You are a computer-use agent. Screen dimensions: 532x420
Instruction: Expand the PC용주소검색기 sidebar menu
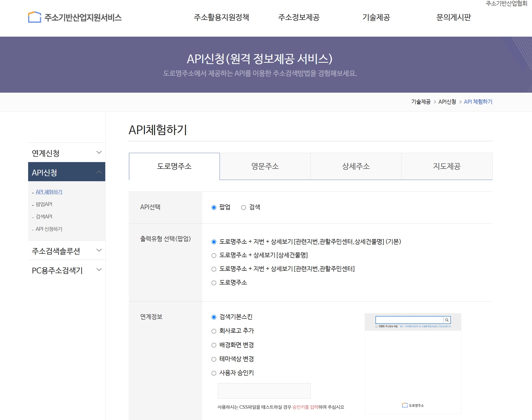point(99,270)
